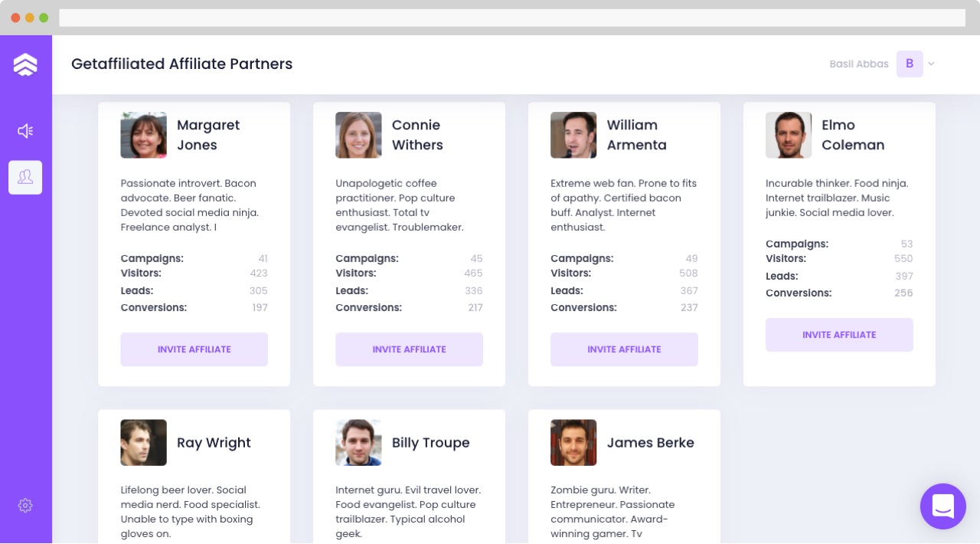Viewport: 980px width, 544px height.
Task: Click William Armenta bio text
Action: pyautogui.click(x=624, y=205)
